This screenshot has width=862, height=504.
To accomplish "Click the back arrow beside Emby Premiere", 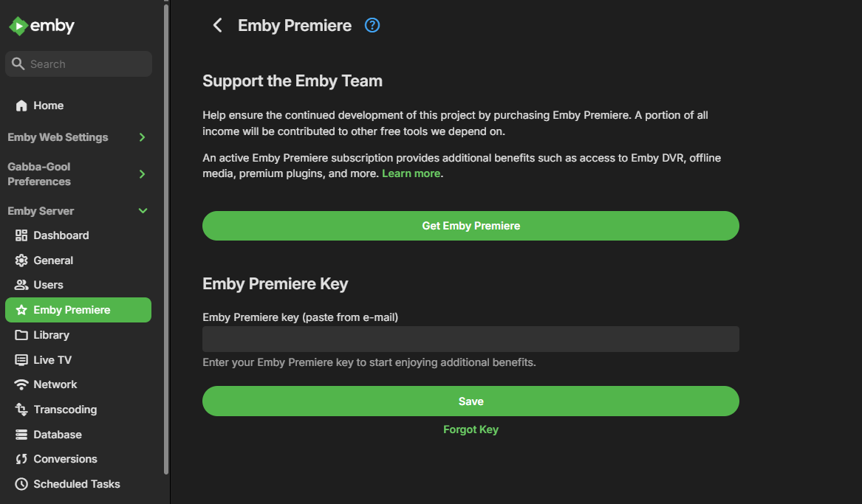I will [217, 26].
